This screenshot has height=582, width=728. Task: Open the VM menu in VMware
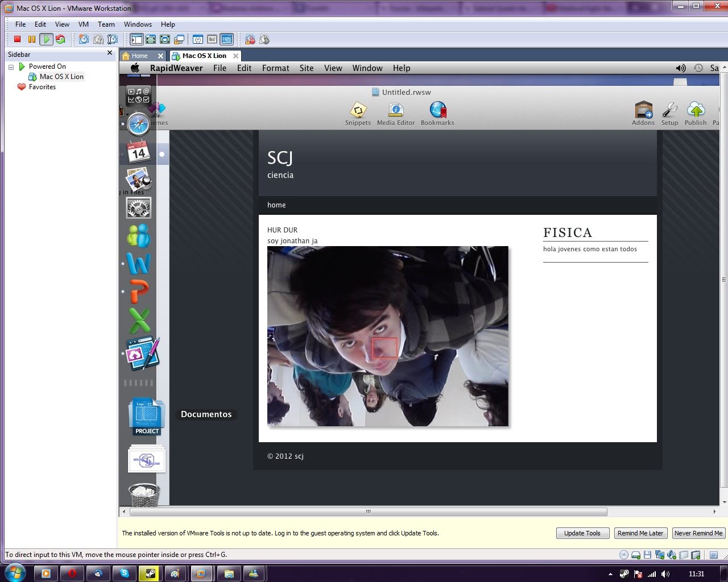coord(83,24)
